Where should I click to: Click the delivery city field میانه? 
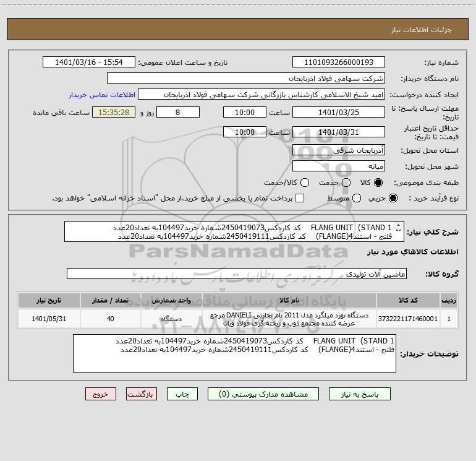(x=339, y=166)
